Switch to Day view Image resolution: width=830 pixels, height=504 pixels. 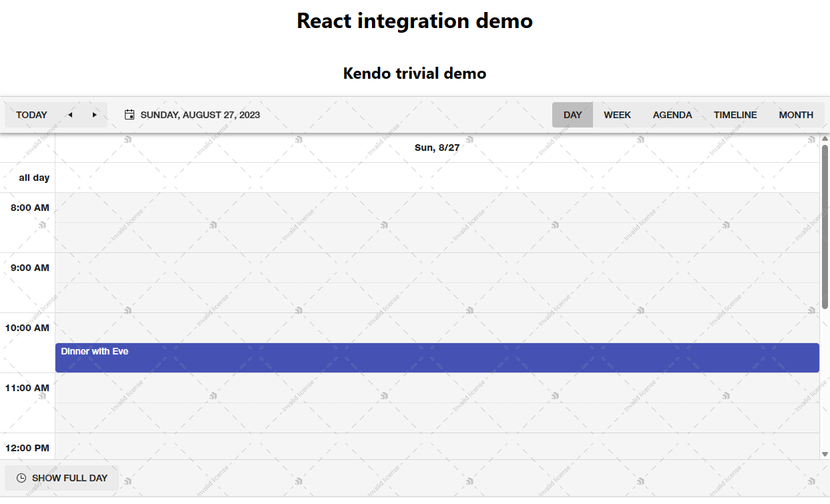572,115
